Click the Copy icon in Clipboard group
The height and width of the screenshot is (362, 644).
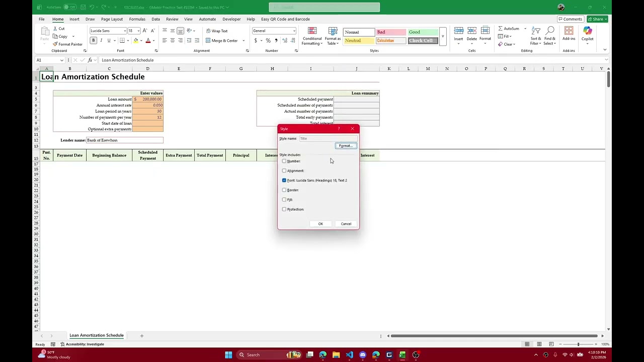55,36
